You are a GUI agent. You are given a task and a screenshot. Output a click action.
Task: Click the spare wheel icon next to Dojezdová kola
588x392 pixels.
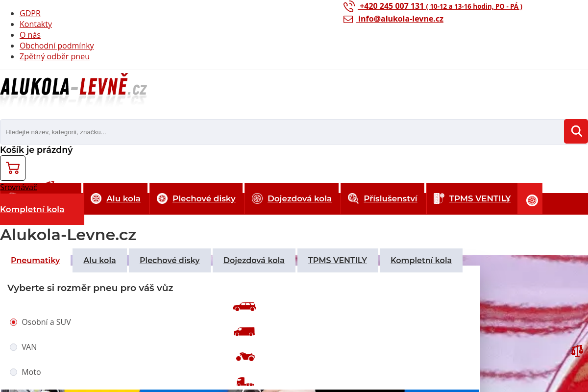tap(257, 198)
